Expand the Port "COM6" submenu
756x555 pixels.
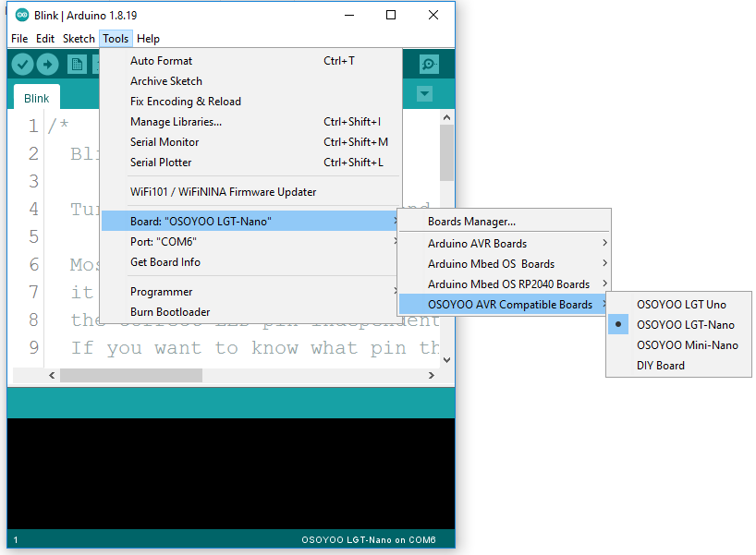point(250,241)
